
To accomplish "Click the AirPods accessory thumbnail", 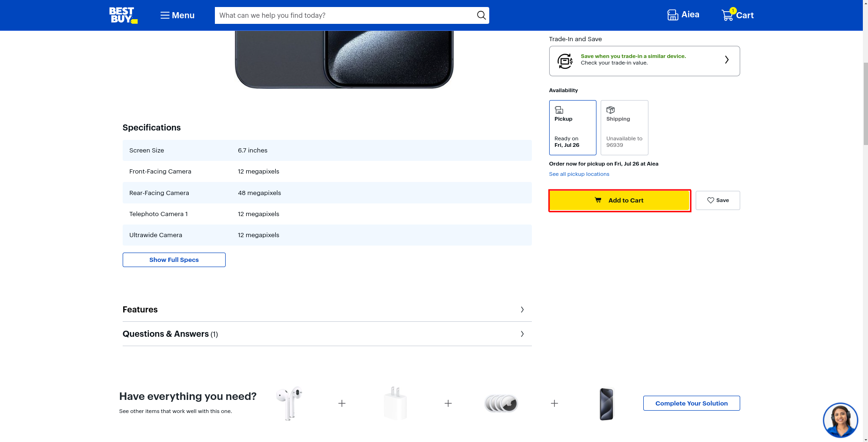I will click(x=289, y=403).
